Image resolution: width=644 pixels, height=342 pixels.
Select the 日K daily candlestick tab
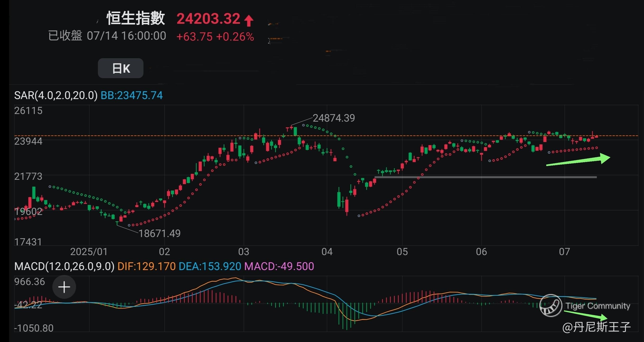tap(121, 68)
